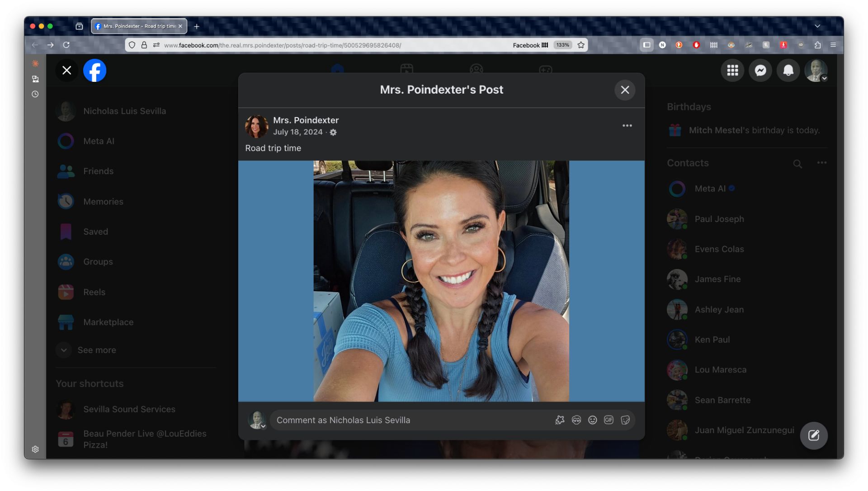Open the Messenger chat icon
This screenshot has height=491, width=868.
pyautogui.click(x=760, y=71)
